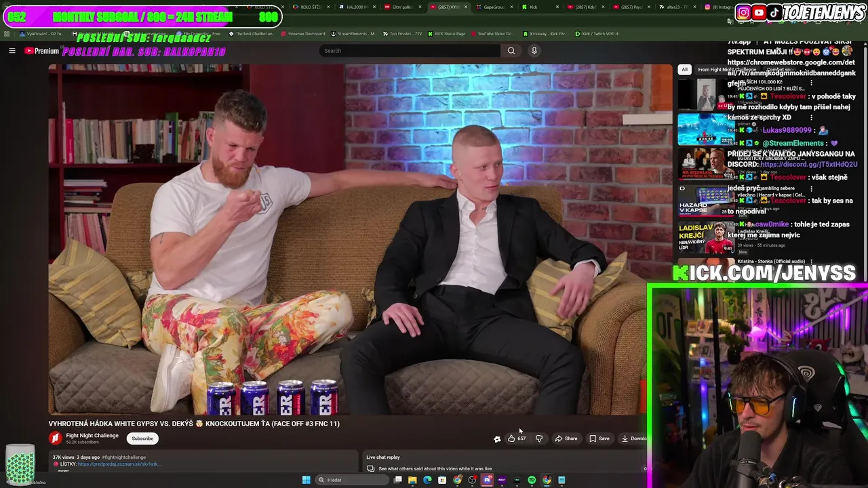The height and width of the screenshot is (488, 868).
Task: Open the underwater swimming video thumbnail
Action: 706,128
